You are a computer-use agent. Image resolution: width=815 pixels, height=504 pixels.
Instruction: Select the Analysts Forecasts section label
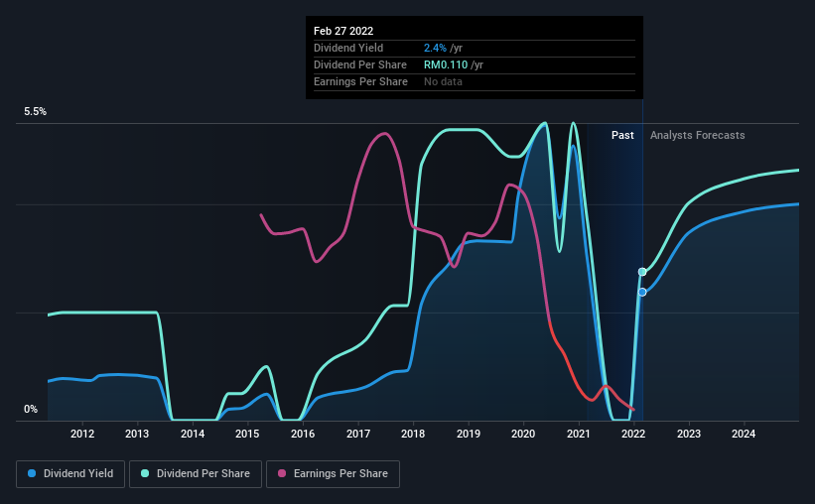[697, 135]
